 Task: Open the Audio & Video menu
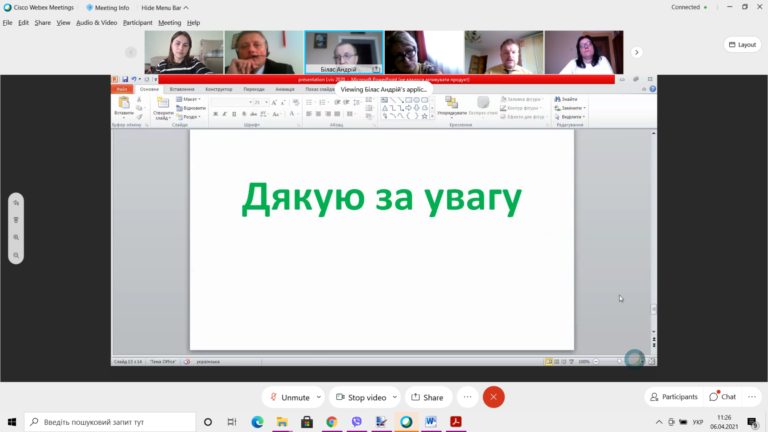96,23
